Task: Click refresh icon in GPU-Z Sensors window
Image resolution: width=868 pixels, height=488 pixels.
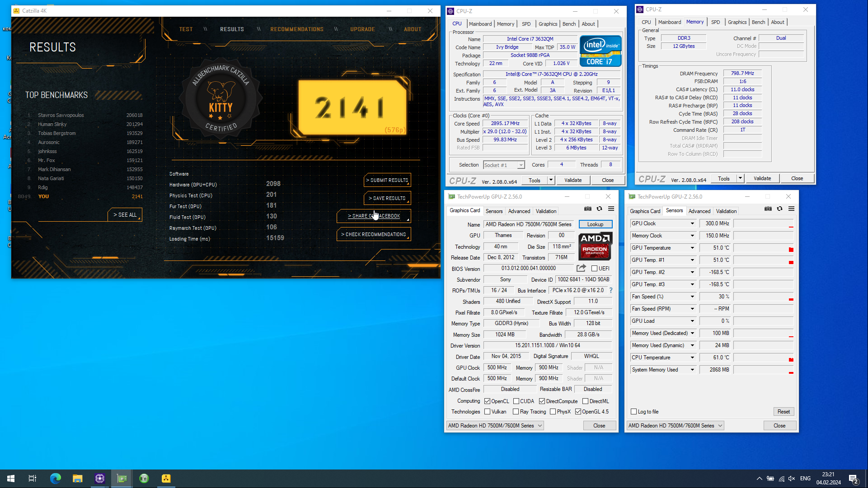Action: [779, 209]
